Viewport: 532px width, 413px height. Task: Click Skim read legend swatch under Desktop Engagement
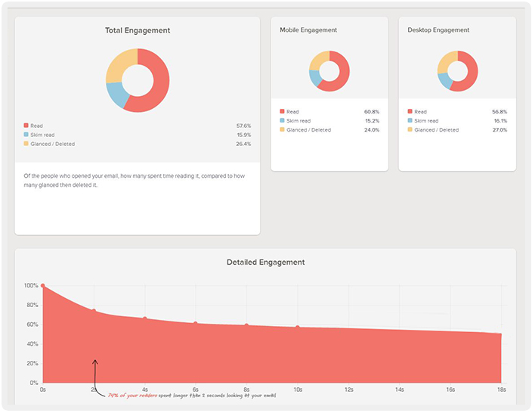pyautogui.click(x=410, y=121)
